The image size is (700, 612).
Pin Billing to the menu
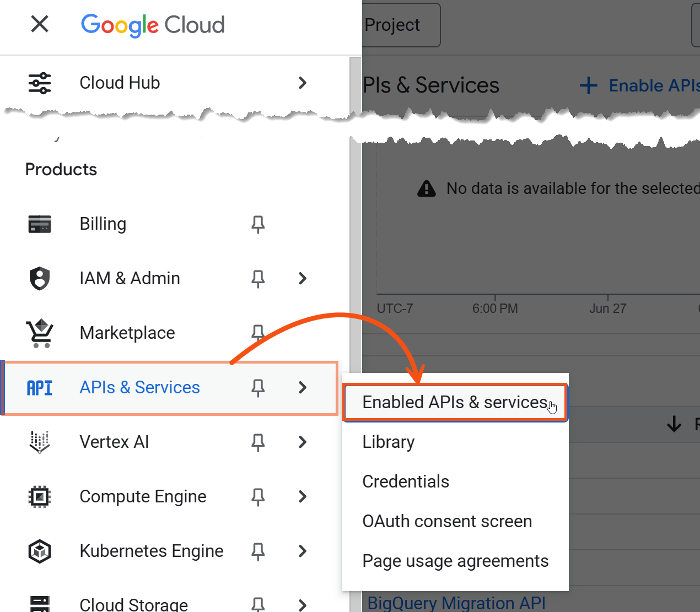tap(258, 224)
